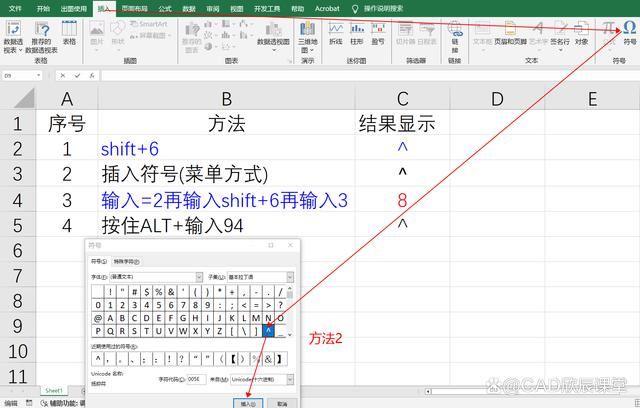This screenshot has height=408, width=640.
Task: Click the SmartArt button in the ribbon
Action: [x=149, y=24]
